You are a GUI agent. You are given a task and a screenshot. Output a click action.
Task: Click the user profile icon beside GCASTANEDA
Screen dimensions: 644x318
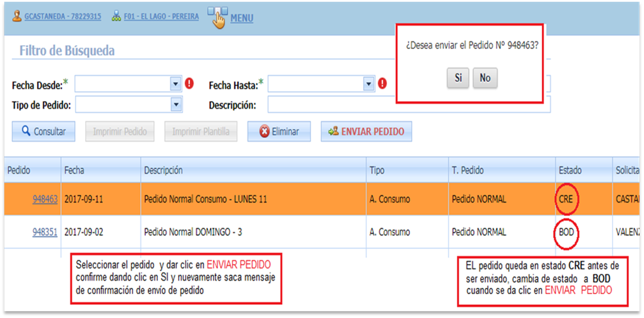coord(17,16)
